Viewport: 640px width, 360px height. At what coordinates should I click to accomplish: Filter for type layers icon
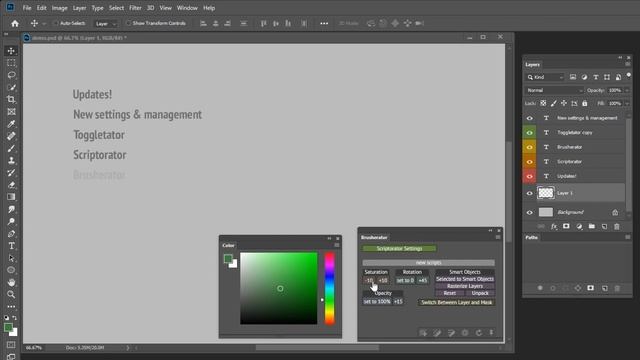(596, 77)
